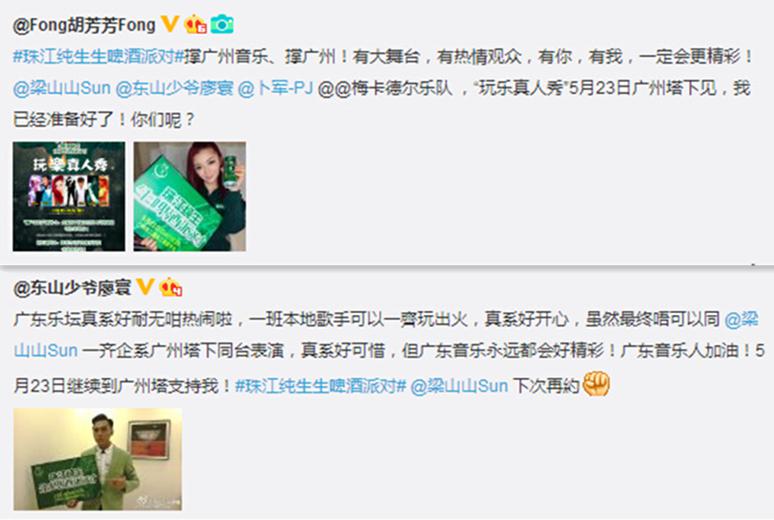Click the green sign the man is holding

pyautogui.click(x=65, y=481)
